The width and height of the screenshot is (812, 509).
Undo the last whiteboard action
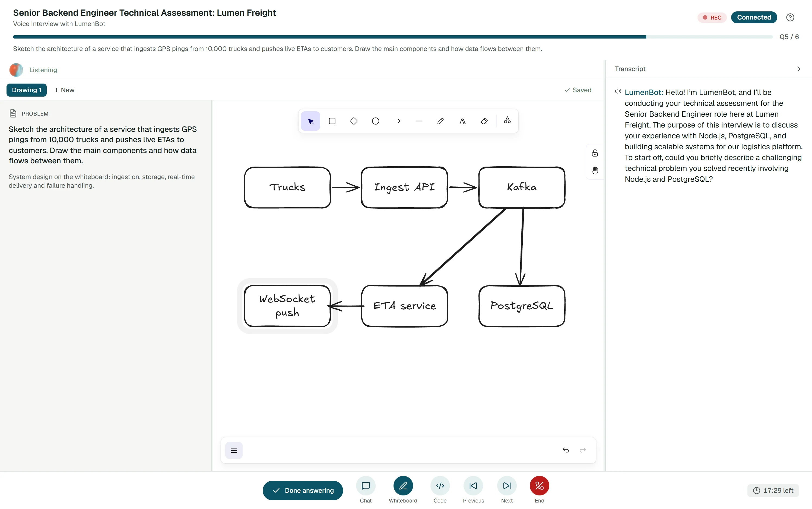[566, 450]
